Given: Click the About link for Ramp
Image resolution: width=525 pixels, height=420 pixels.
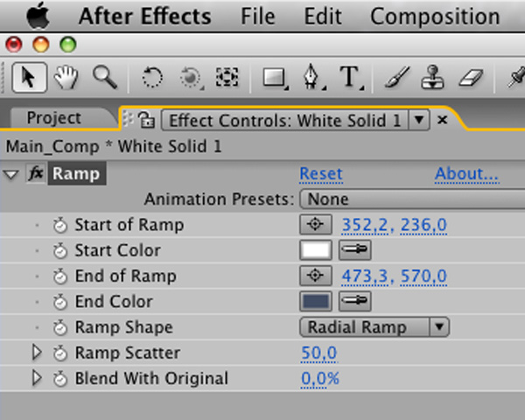Looking at the screenshot, I should click(x=466, y=174).
